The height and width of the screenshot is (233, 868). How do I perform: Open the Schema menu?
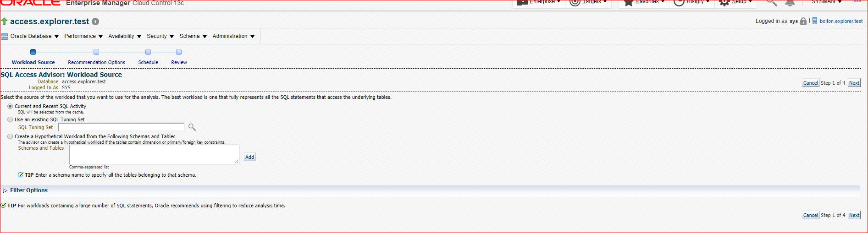point(193,36)
